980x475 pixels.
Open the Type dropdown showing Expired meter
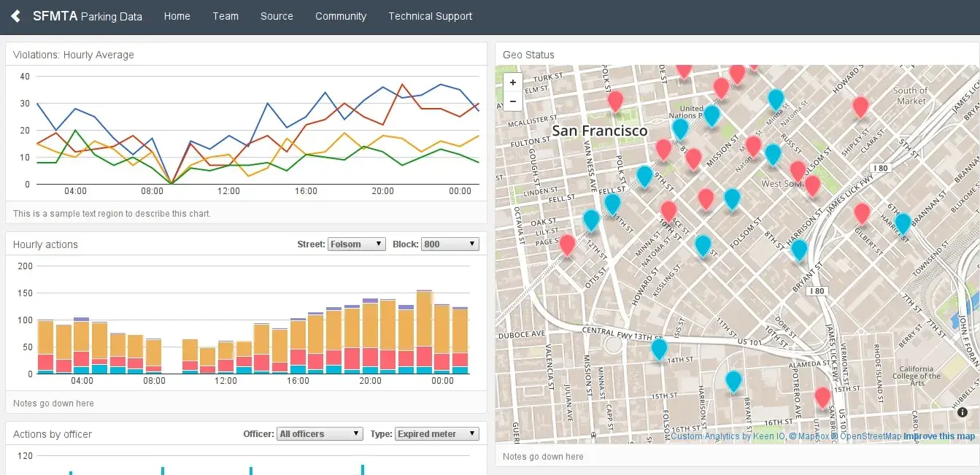pos(437,433)
